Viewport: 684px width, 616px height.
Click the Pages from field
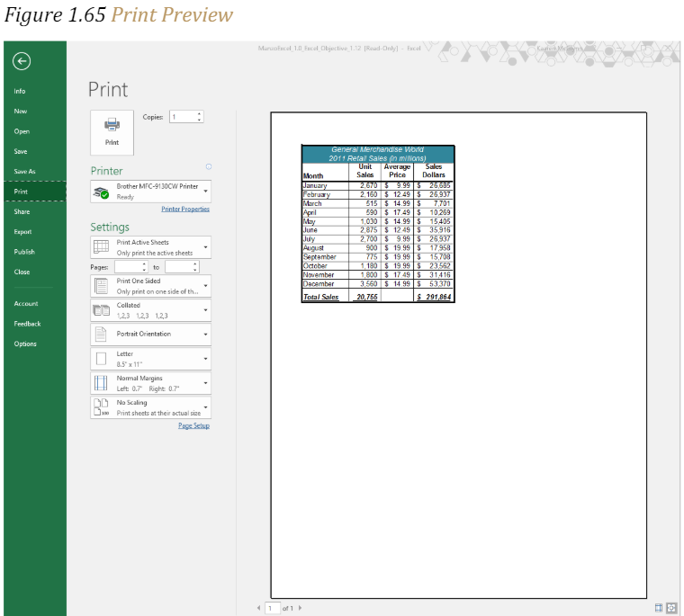tap(131, 267)
